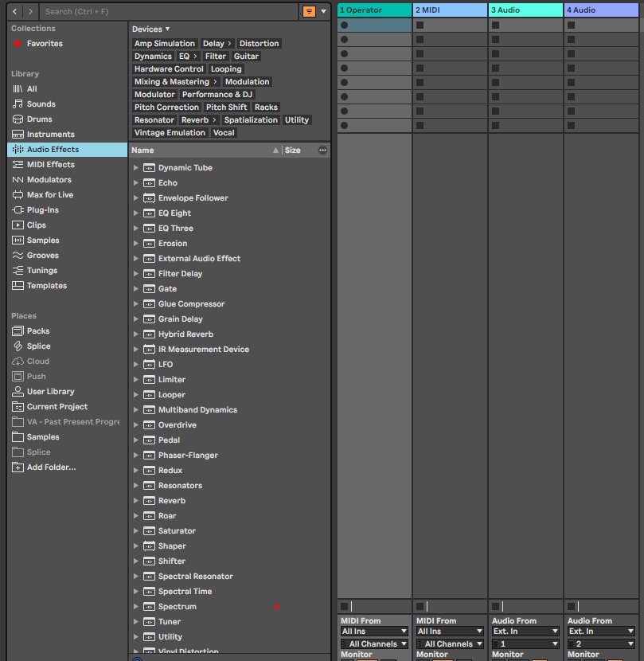Expand the Glue Compressor device

click(x=135, y=304)
